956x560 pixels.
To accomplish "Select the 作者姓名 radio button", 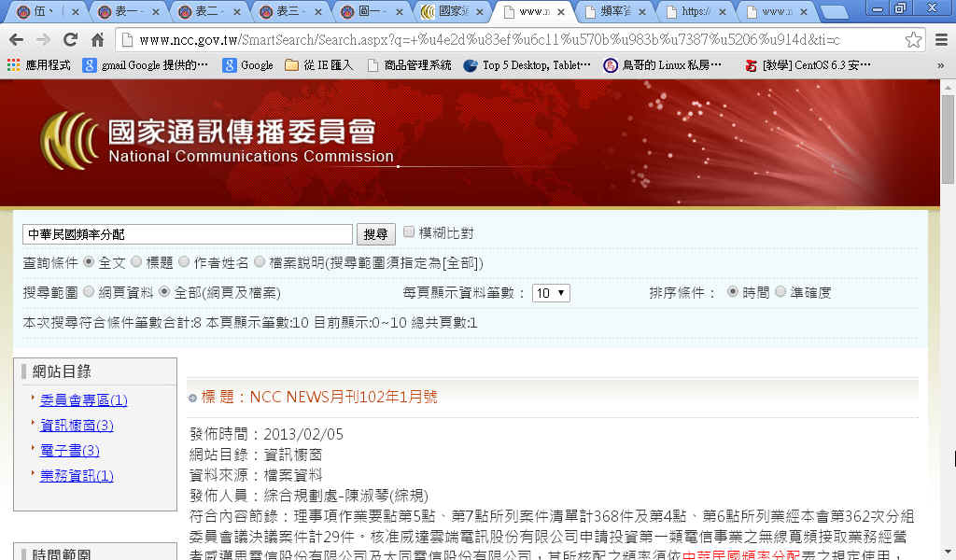I will [184, 261].
